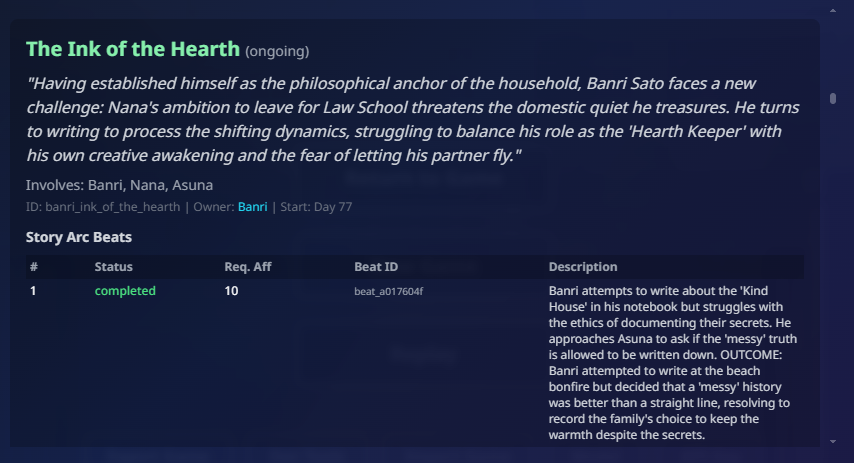Click the italic arc summary quote
Viewport: 854px width, 463px height.
[x=413, y=119]
